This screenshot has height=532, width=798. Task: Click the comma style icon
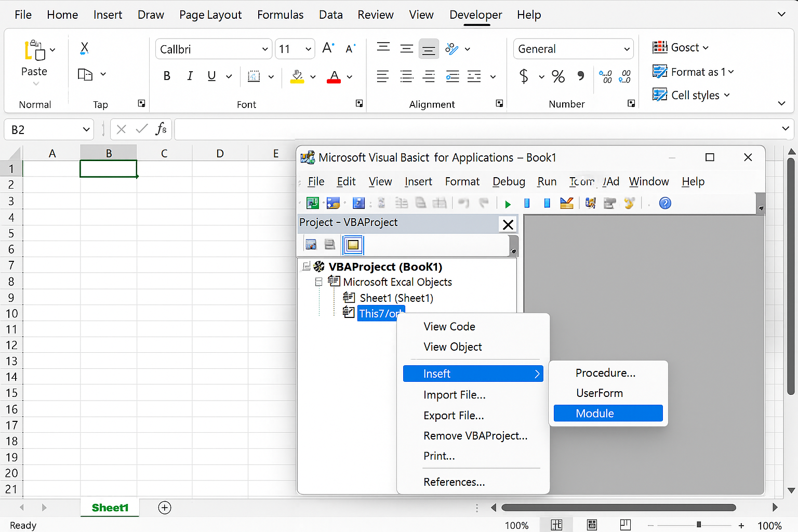(581, 76)
